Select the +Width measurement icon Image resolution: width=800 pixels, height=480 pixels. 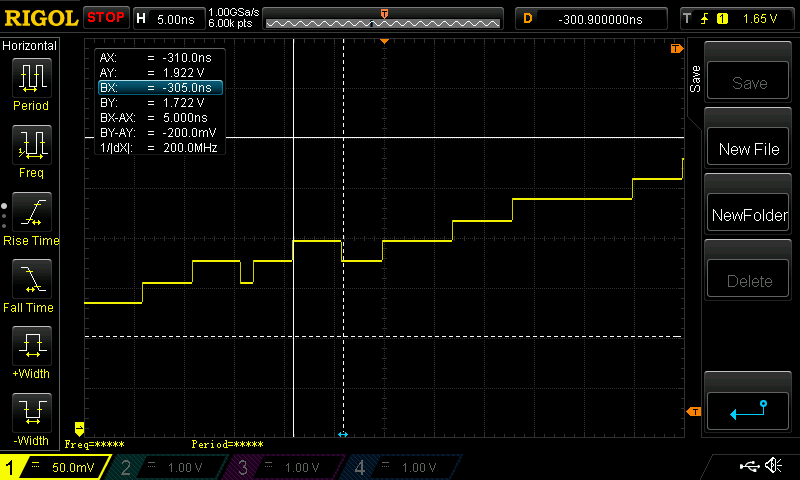coord(32,345)
